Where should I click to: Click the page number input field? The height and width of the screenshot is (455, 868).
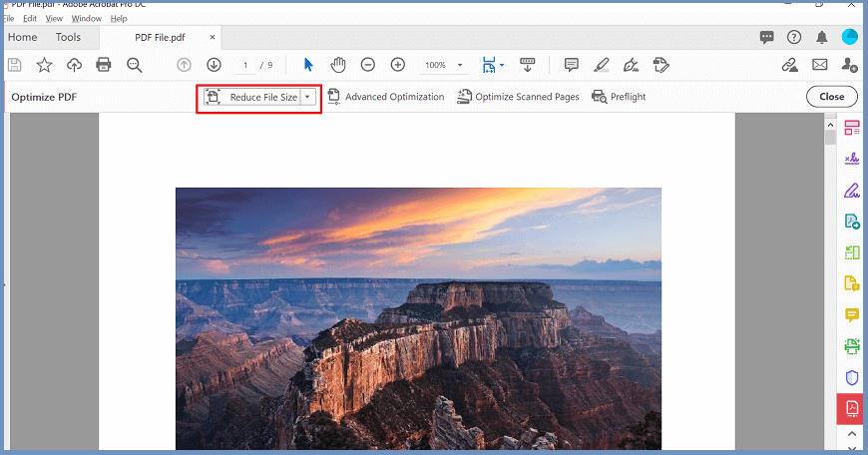[x=246, y=65]
